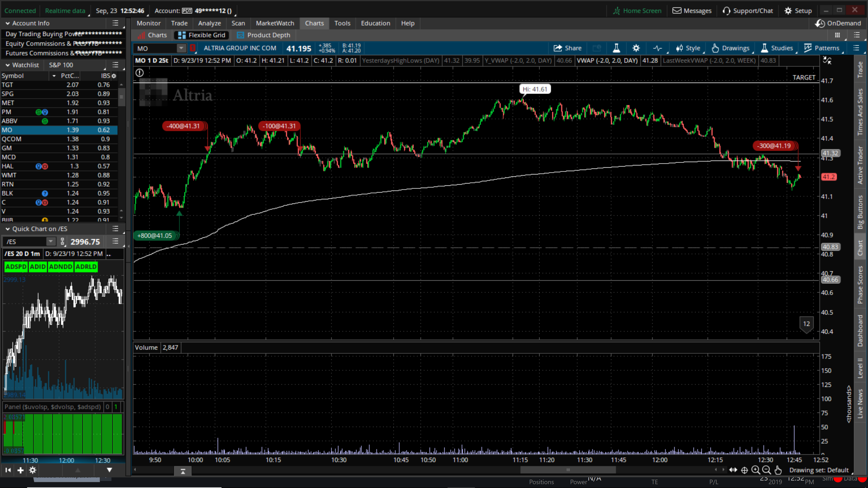Open the /ES quick chart symbol dropdown
Screen dimensions: 868x488
click(x=51, y=242)
